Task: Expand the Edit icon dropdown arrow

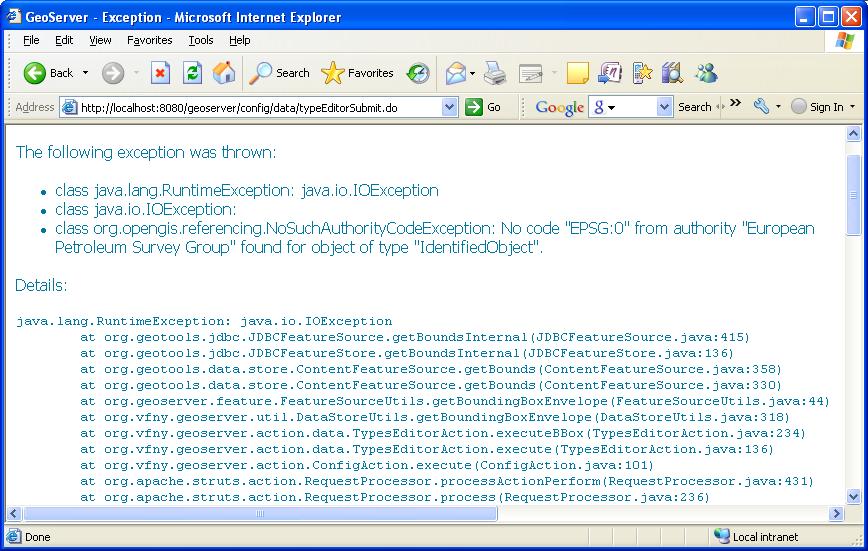Action: [554, 73]
